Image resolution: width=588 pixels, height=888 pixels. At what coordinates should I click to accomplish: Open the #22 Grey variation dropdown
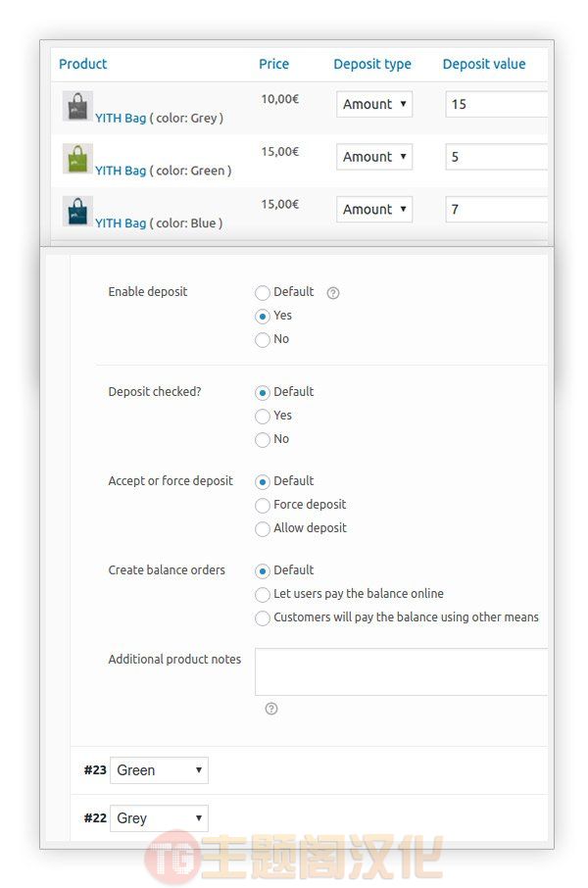(x=159, y=818)
